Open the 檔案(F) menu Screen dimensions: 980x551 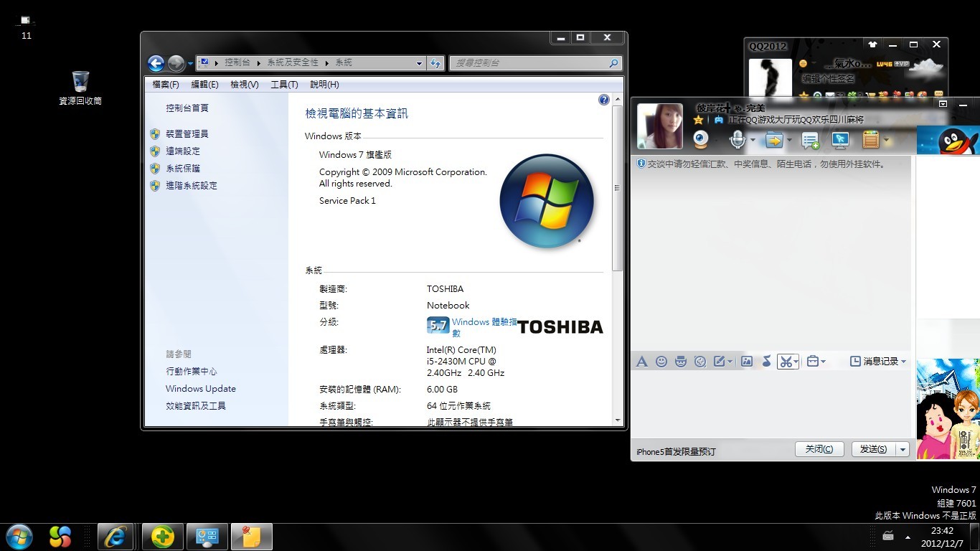166,85
